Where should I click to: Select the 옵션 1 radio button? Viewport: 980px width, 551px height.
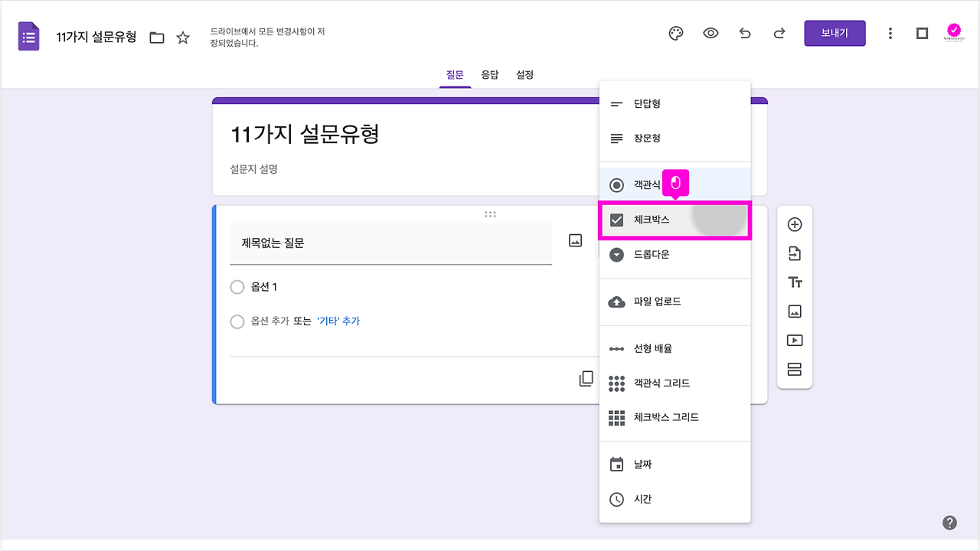pos(237,287)
